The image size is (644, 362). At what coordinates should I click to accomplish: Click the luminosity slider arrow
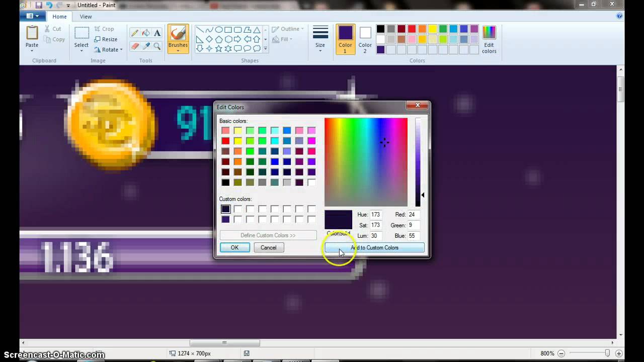pyautogui.click(x=423, y=195)
